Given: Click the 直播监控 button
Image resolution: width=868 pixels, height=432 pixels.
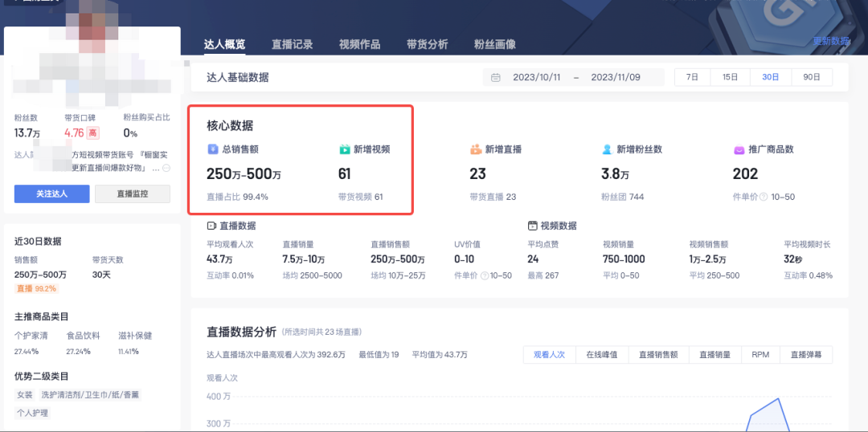Looking at the screenshot, I should point(132,194).
